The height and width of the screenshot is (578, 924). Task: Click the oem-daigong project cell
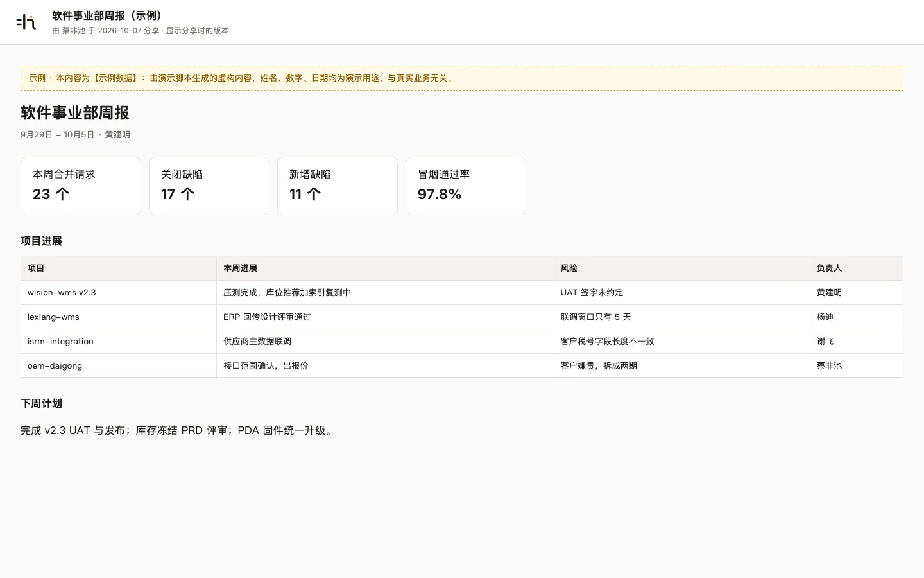point(119,366)
